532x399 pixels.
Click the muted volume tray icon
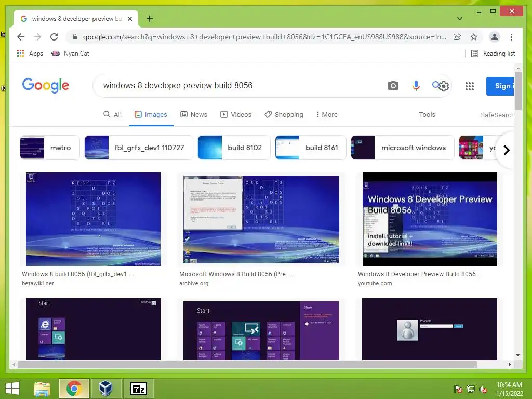pos(483,389)
